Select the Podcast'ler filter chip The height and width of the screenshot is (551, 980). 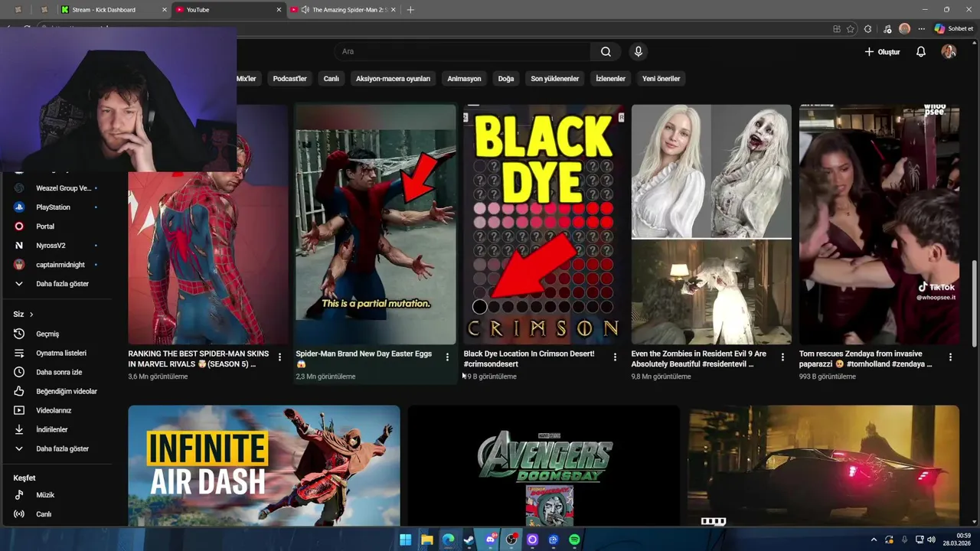tap(289, 79)
